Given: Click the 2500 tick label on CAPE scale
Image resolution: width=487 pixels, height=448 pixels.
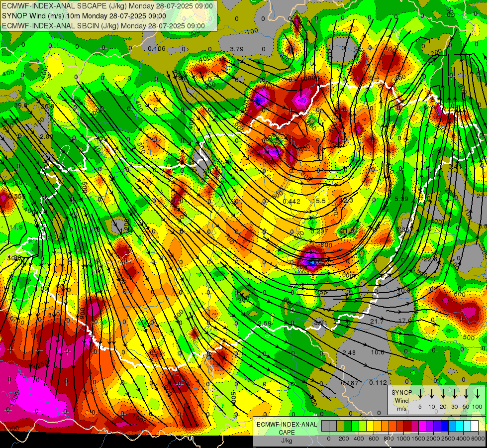Looking at the screenshot, I should [x=448, y=439].
